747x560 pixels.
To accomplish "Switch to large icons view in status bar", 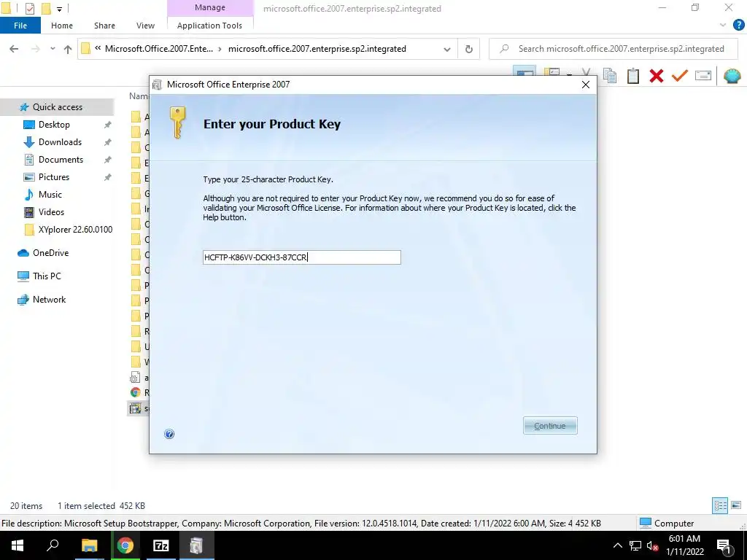I will tap(736, 506).
